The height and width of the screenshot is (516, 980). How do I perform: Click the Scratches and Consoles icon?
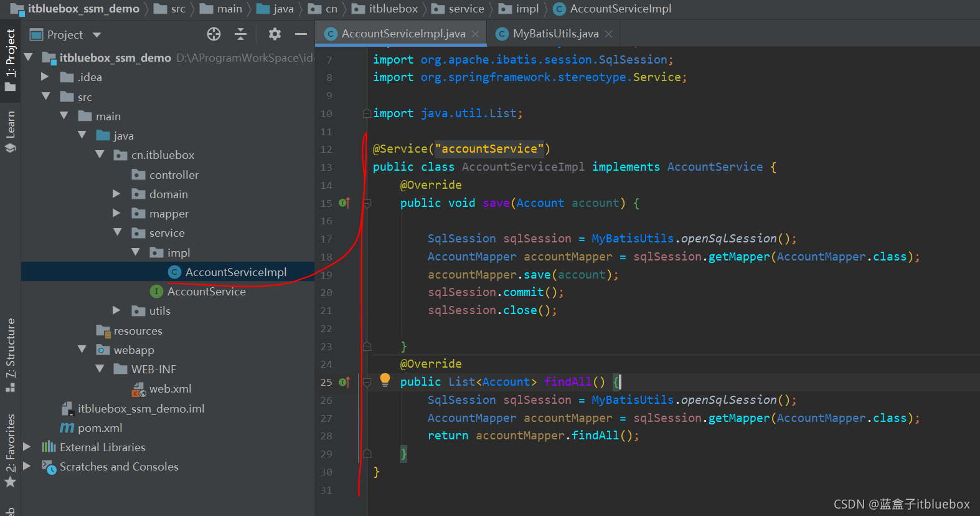[x=49, y=467]
